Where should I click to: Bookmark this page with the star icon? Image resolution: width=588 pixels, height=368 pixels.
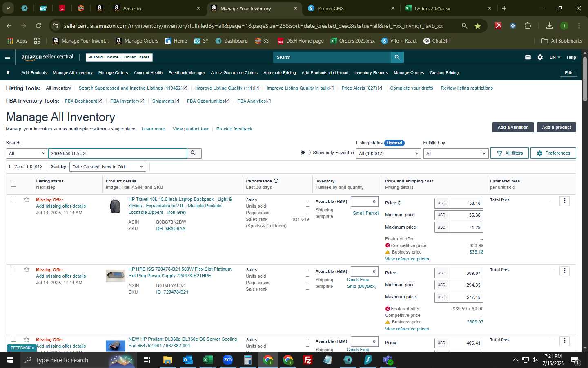click(478, 26)
